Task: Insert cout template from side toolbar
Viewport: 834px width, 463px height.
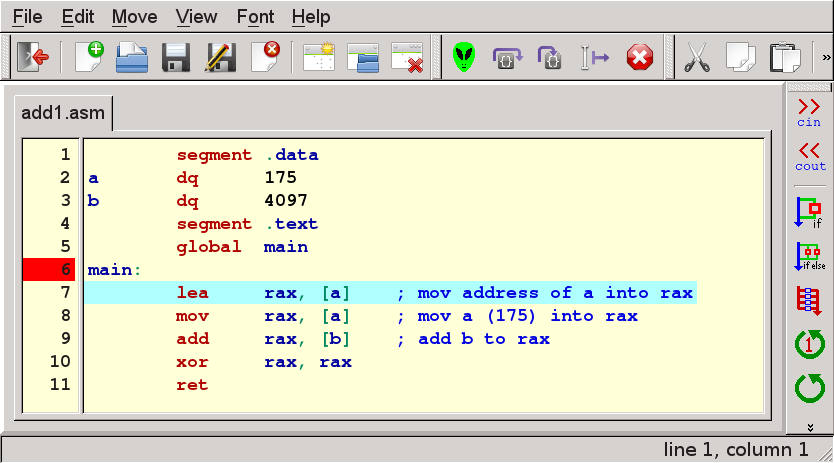Action: coord(810,157)
